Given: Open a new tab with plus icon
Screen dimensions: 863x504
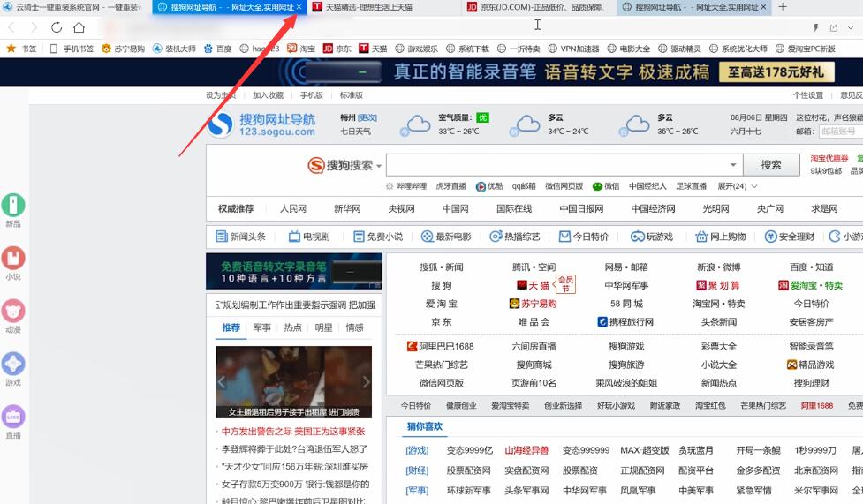Looking at the screenshot, I should 783,7.
